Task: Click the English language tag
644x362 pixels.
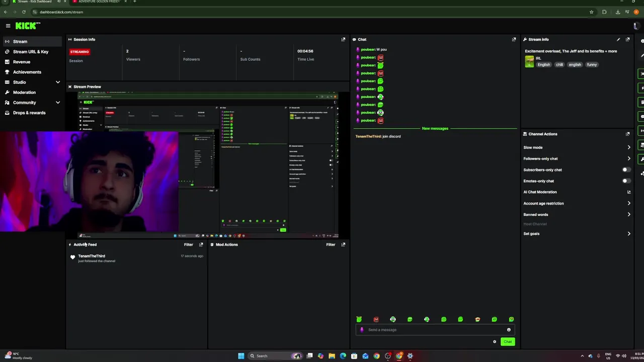Action: [544, 65]
